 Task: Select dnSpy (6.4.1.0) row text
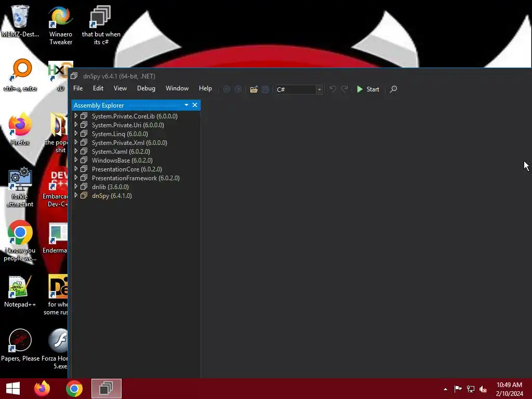112,196
